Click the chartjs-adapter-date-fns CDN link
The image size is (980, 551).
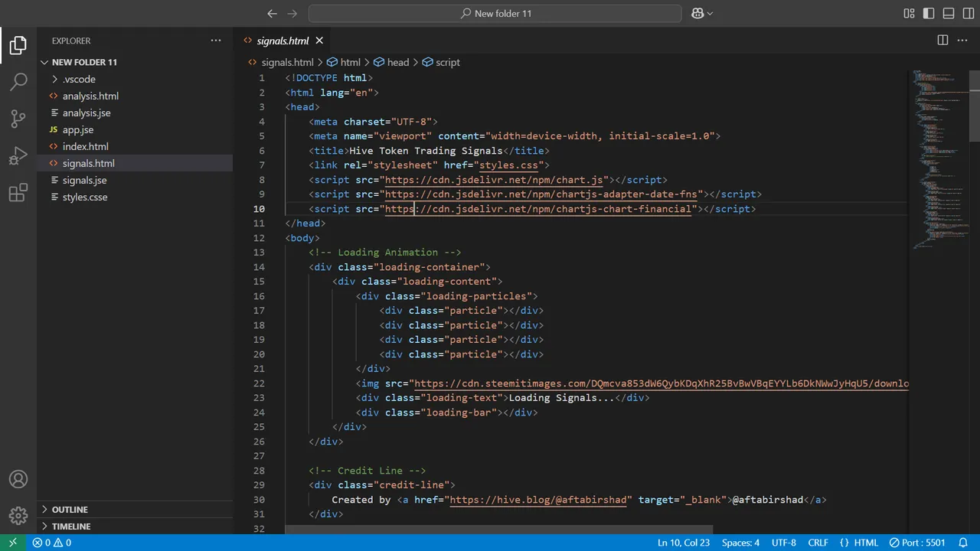coord(541,194)
